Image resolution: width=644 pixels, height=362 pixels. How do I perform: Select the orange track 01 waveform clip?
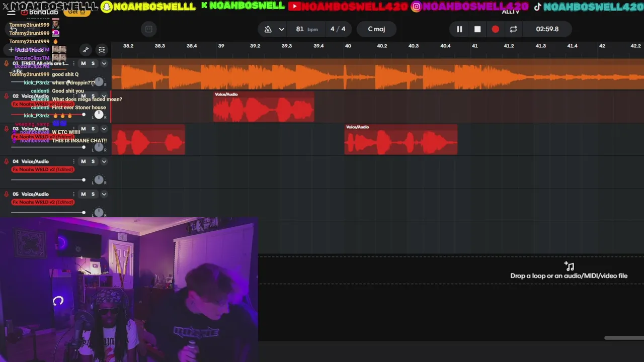[x=377, y=74]
